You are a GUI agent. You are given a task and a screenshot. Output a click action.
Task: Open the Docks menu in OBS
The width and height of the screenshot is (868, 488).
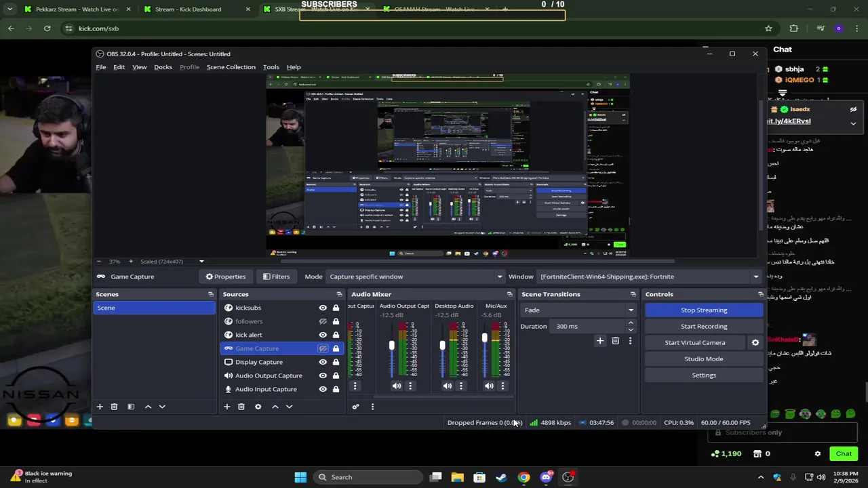pos(163,67)
